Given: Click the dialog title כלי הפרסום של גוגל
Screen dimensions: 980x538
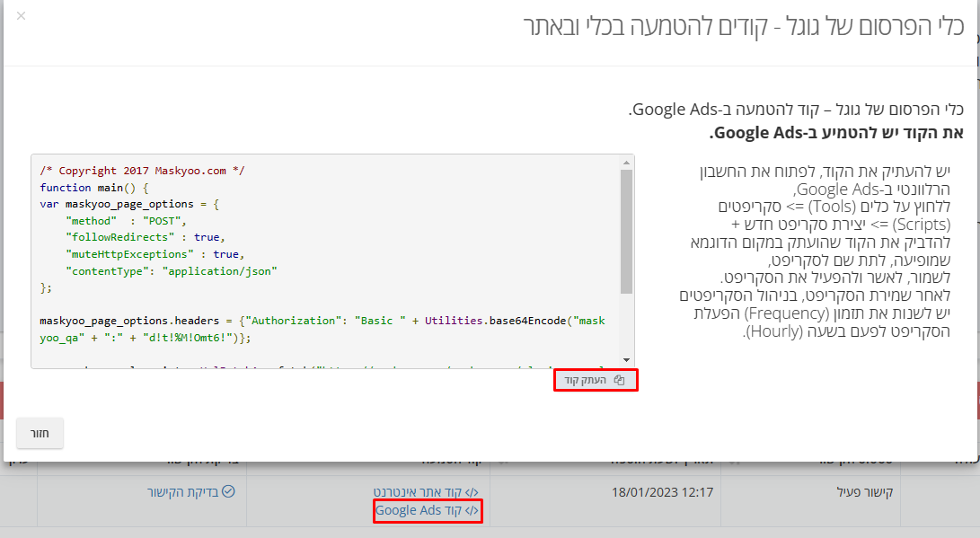Looking at the screenshot, I should [744, 26].
